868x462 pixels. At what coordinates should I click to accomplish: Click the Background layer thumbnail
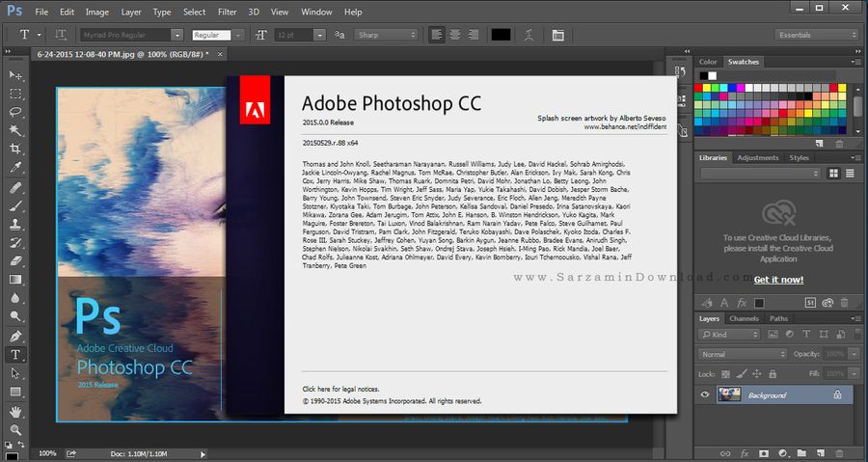(x=729, y=394)
